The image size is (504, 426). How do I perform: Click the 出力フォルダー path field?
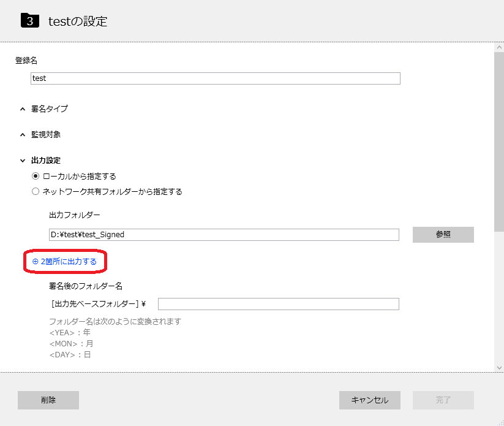(224, 235)
